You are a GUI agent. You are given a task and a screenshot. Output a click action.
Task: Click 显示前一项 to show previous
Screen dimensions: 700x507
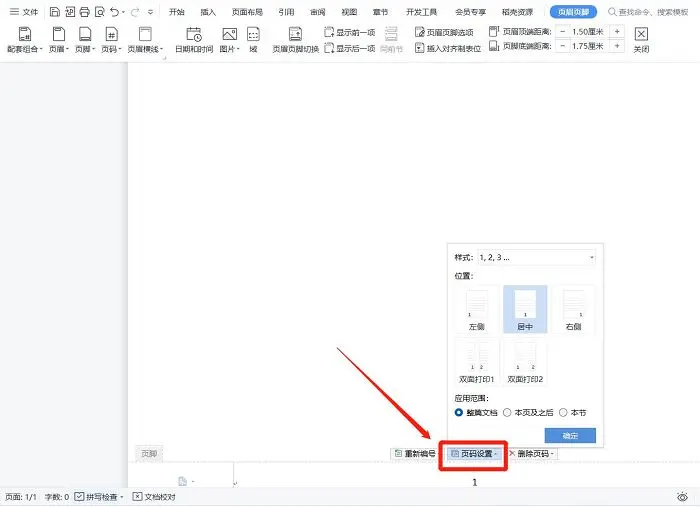[x=350, y=32]
